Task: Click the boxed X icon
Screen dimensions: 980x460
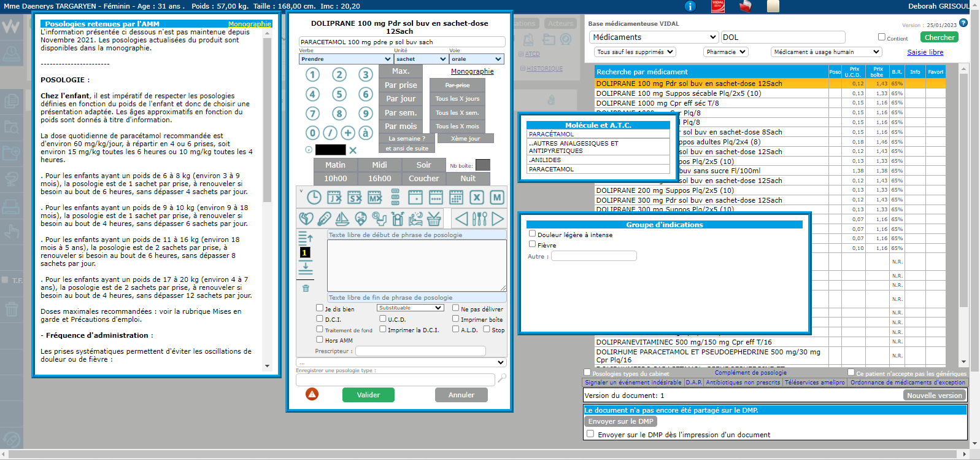Action: click(x=477, y=197)
